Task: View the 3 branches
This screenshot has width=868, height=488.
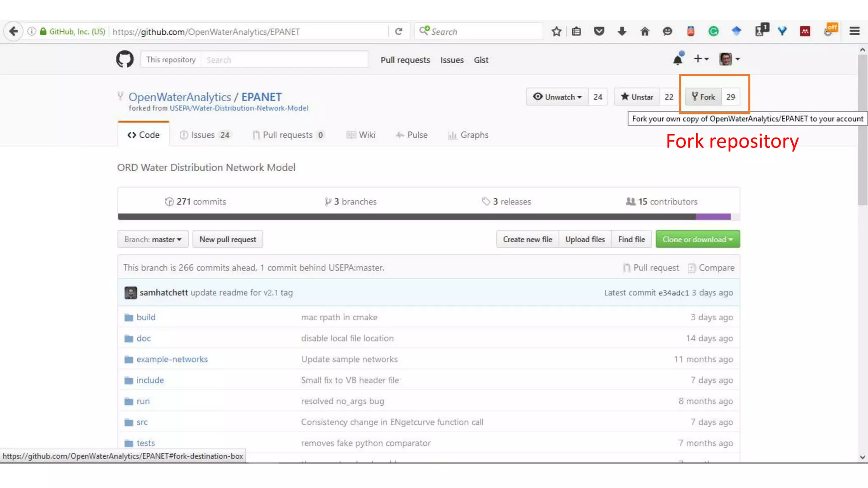Action: coord(351,202)
